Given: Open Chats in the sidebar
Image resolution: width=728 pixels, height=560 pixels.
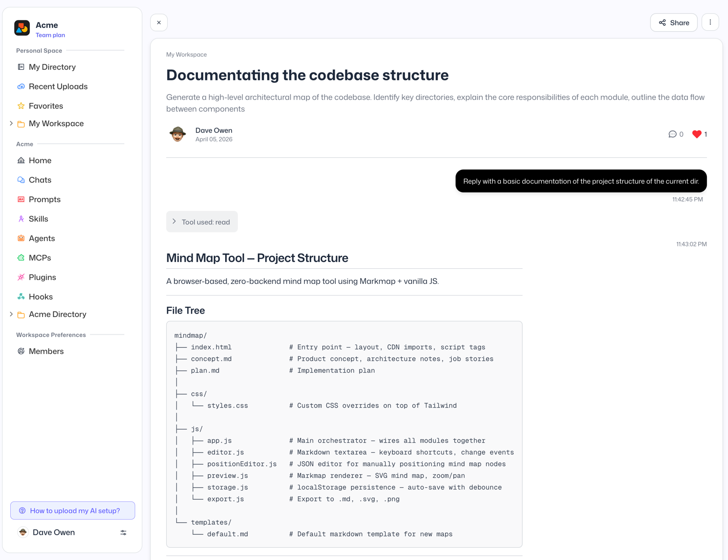Looking at the screenshot, I should 40,180.
